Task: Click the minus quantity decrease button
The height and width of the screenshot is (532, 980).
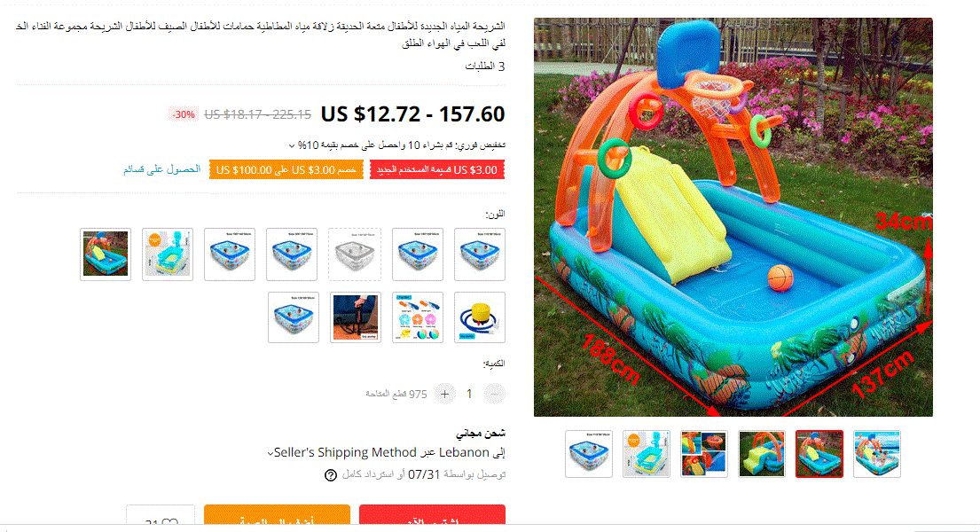Action: (x=494, y=394)
